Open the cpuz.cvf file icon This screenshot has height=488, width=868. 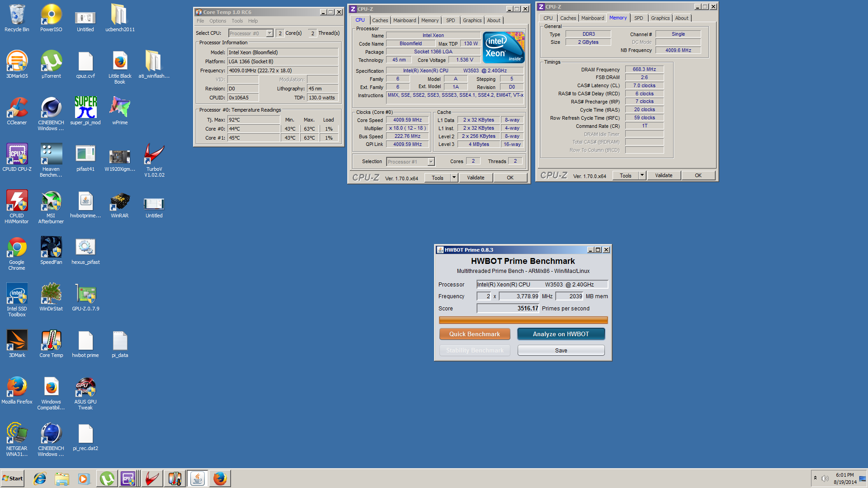coord(85,65)
